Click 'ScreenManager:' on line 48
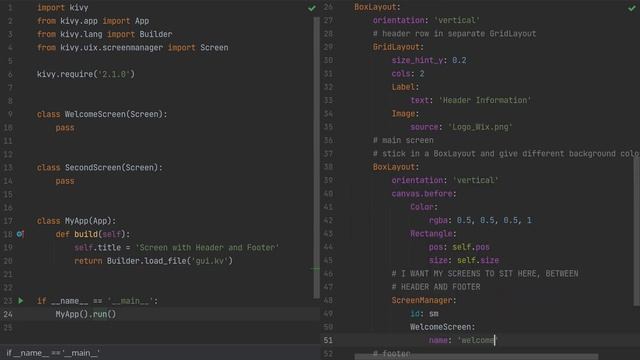The width and height of the screenshot is (640, 360). (x=424, y=300)
